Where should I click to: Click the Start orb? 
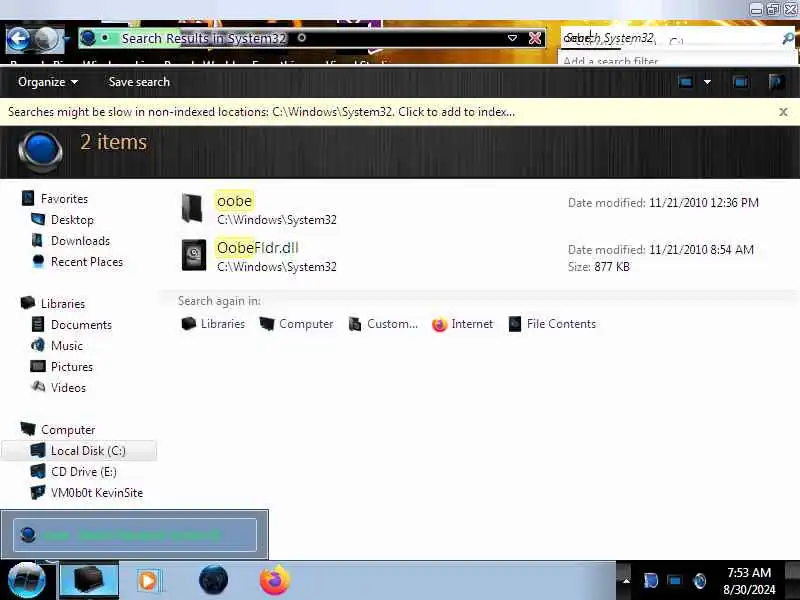26,580
